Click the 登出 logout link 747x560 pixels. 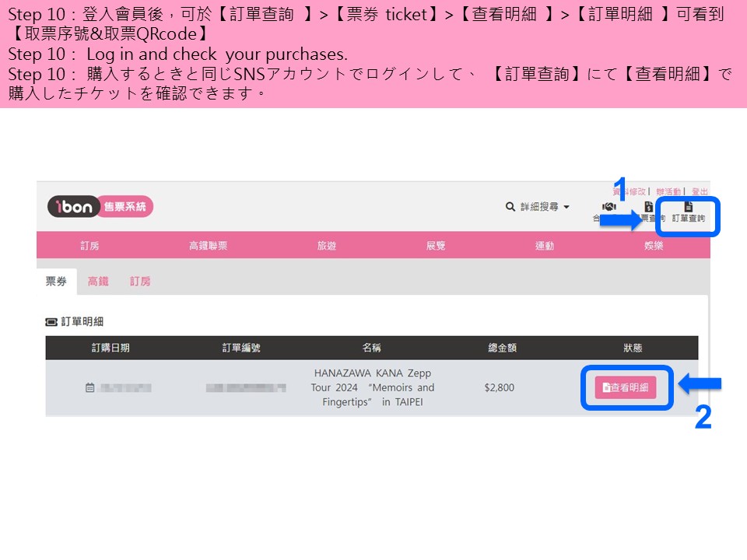pos(700,191)
